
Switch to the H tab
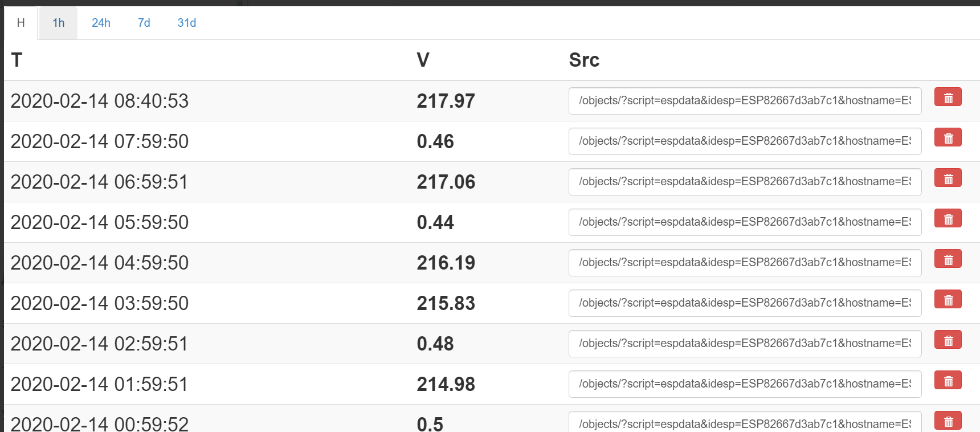coord(21,23)
